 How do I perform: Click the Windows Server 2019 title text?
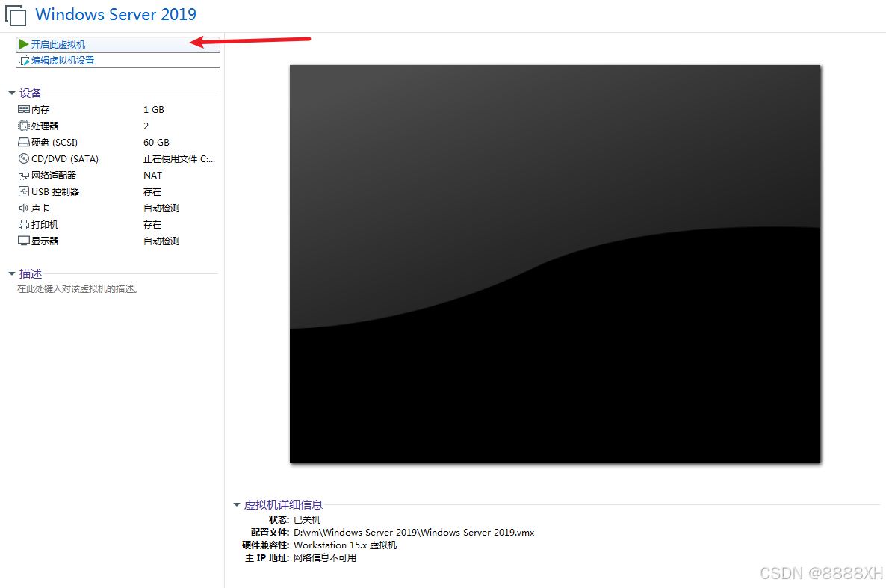pyautogui.click(x=116, y=15)
